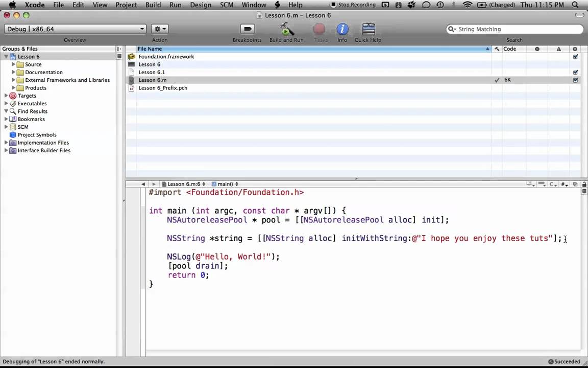Click Stop Recording in the menu bar
The height and width of the screenshot is (368, 588).
coord(353,5)
